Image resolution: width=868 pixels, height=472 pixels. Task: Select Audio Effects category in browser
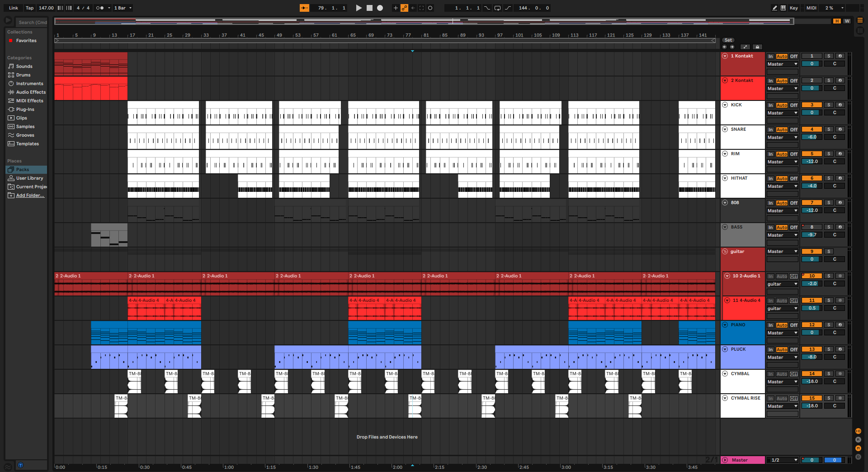tap(27, 92)
